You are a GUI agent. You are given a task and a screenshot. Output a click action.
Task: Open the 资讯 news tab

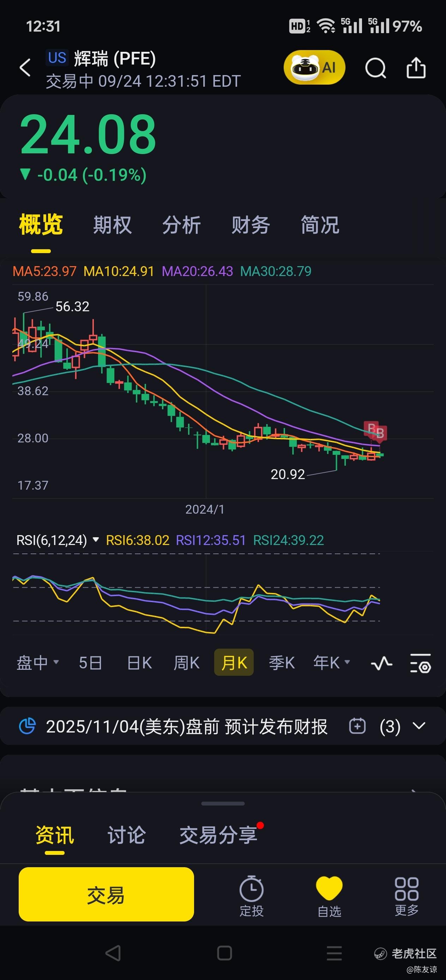coord(55,835)
